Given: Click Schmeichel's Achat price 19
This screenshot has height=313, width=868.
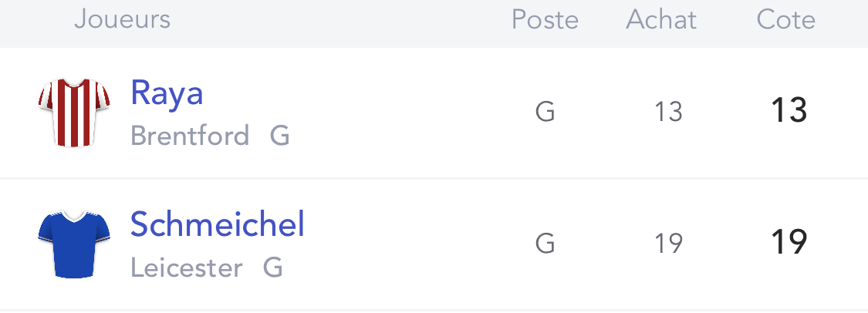Looking at the screenshot, I should [668, 244].
